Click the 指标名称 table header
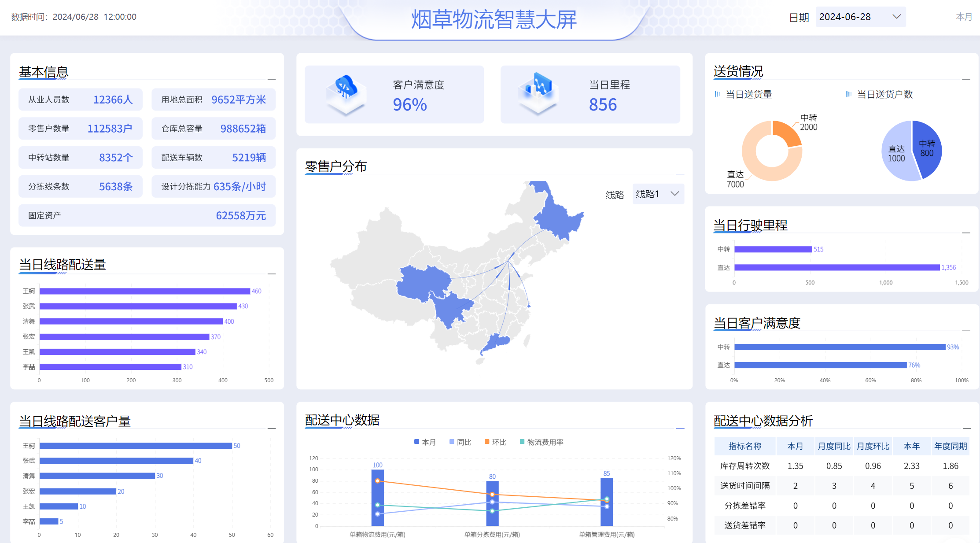This screenshot has width=980, height=543. (745, 446)
